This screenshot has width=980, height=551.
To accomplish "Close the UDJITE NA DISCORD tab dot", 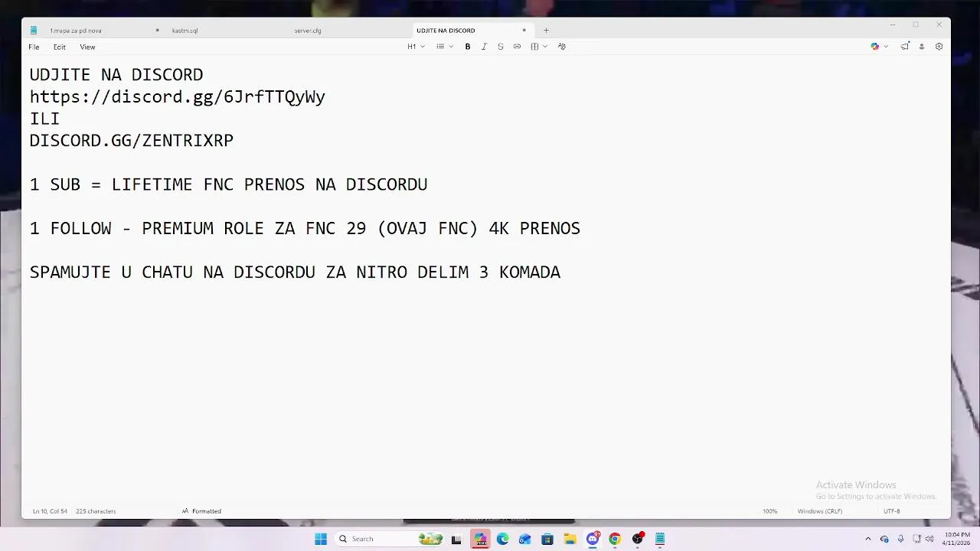I will (524, 31).
